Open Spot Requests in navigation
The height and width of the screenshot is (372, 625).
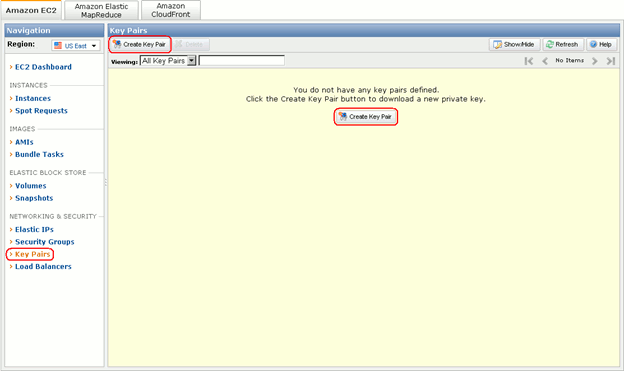[41, 111]
